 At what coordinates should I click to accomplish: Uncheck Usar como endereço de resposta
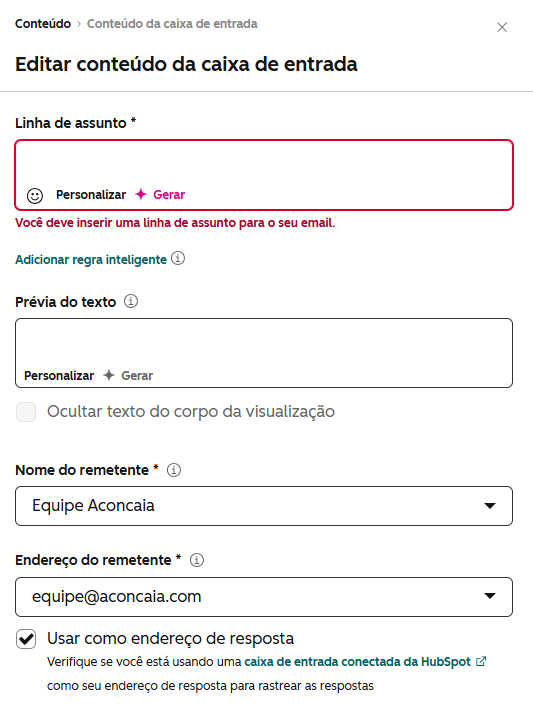click(x=26, y=639)
